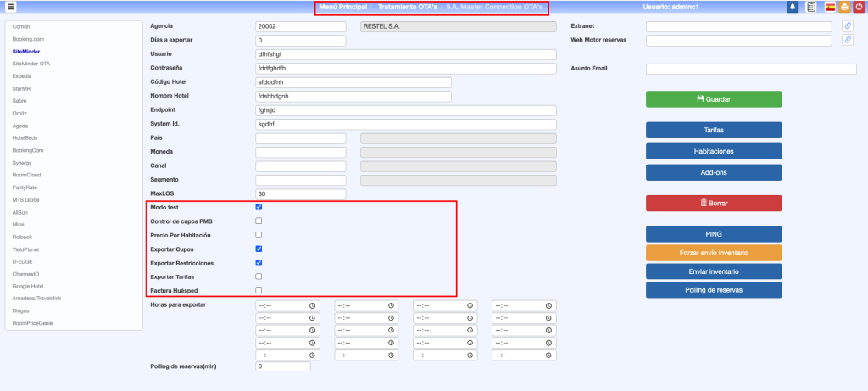The width and height of the screenshot is (868, 391).
Task: Select Booking.com in the OTA list
Action: [x=28, y=39]
